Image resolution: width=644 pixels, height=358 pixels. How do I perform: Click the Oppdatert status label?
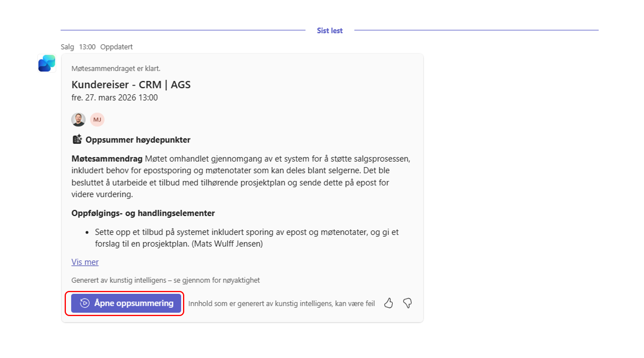[x=116, y=47]
